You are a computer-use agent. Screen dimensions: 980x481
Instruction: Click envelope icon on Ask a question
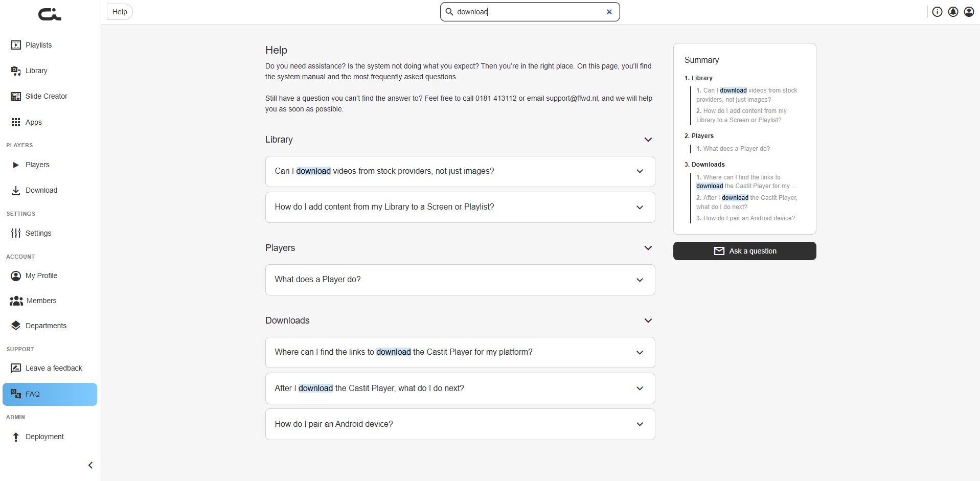[x=719, y=251]
